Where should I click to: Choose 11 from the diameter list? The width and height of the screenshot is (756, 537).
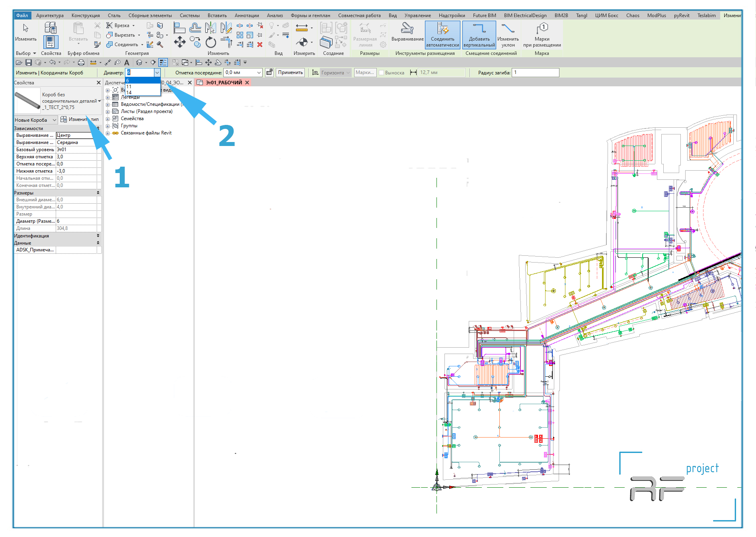142,87
